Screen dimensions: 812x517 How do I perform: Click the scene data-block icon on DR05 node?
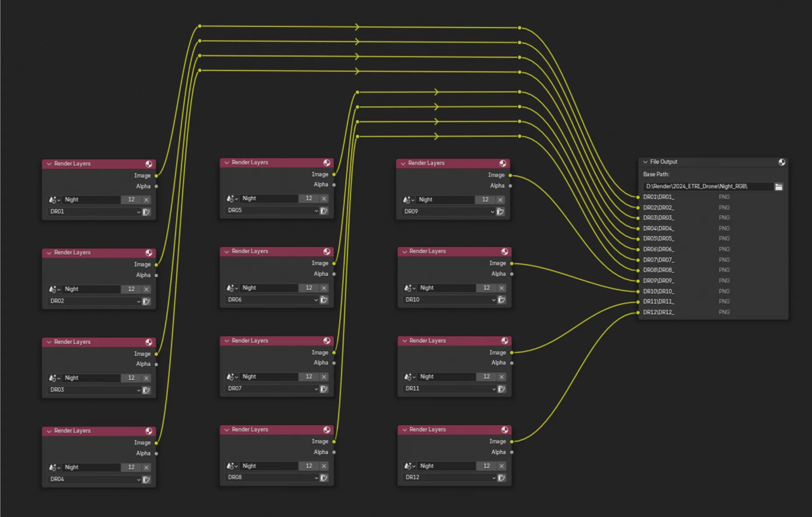[231, 198]
